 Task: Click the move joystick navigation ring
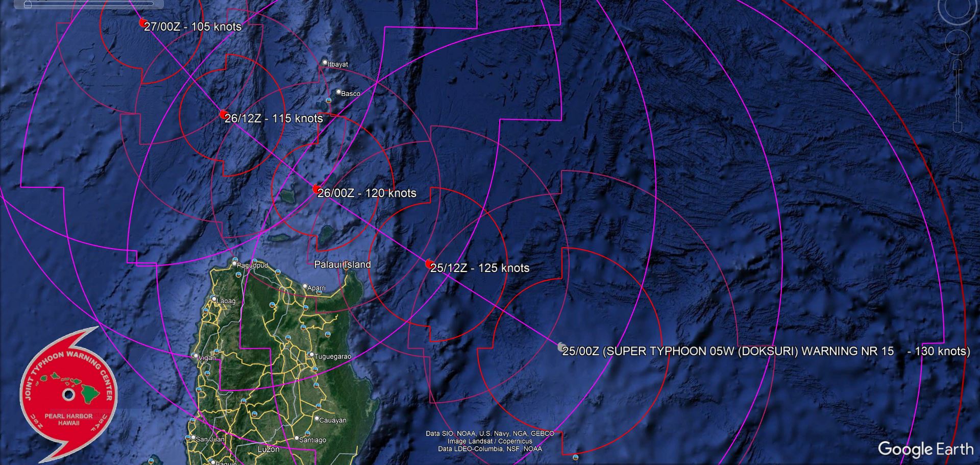[958, 41]
